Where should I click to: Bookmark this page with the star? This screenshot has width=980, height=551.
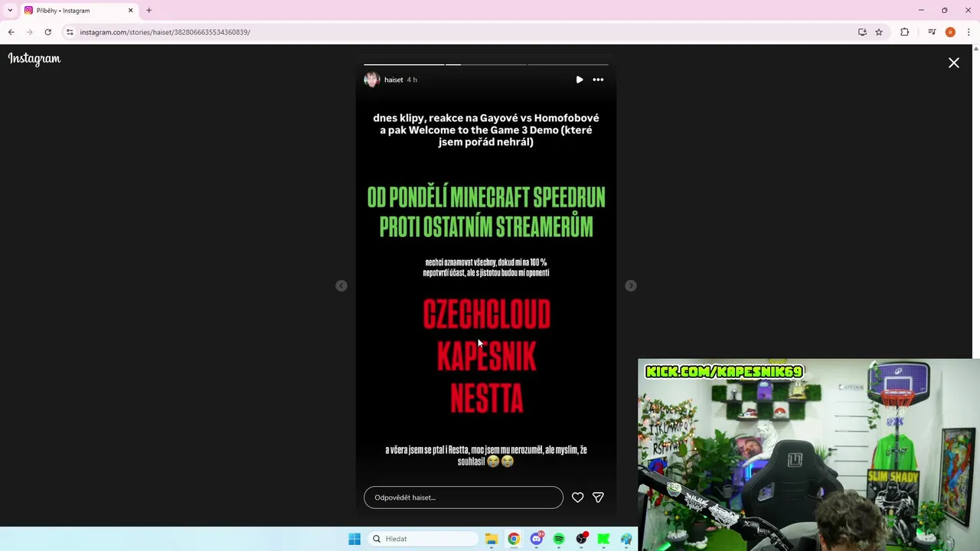coord(879,32)
